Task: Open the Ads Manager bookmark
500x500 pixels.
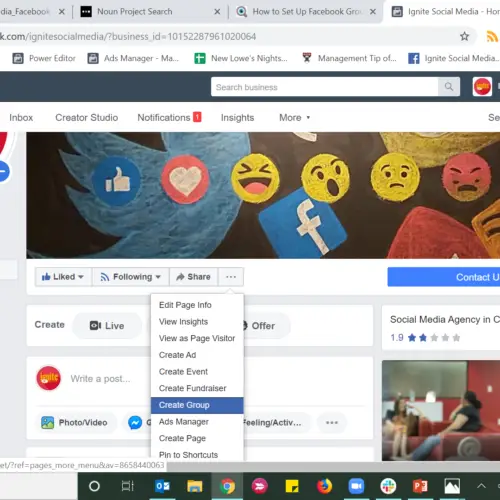Action: (133, 58)
